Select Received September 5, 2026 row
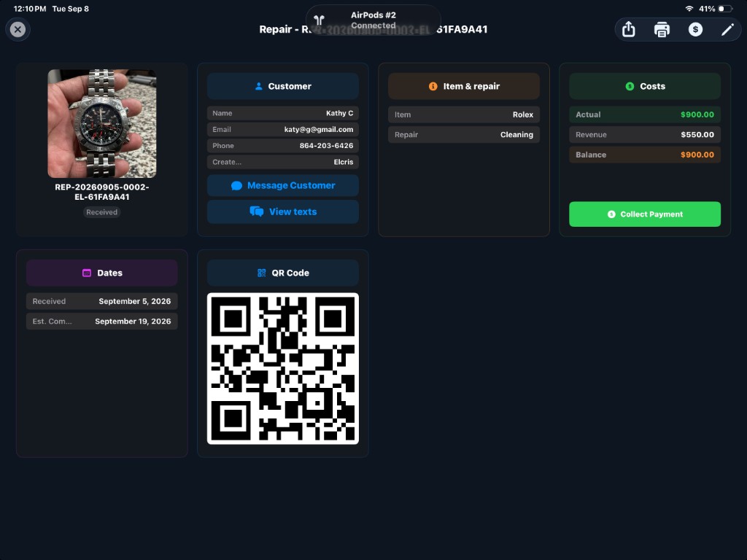747x560 pixels. pos(102,301)
